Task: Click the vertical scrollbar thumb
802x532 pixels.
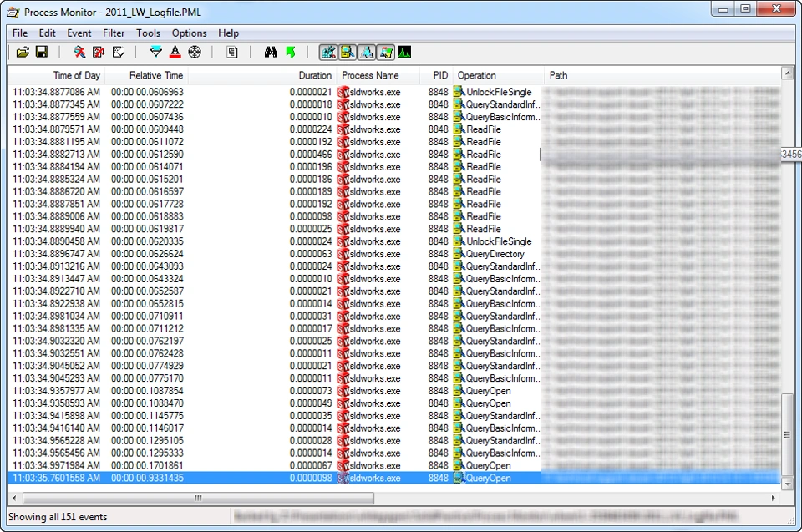Action: [x=788, y=435]
